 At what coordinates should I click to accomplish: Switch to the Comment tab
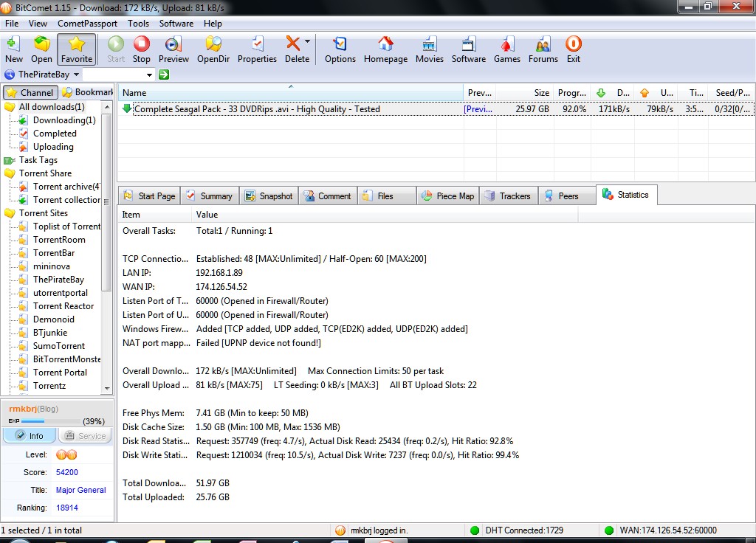coord(328,196)
